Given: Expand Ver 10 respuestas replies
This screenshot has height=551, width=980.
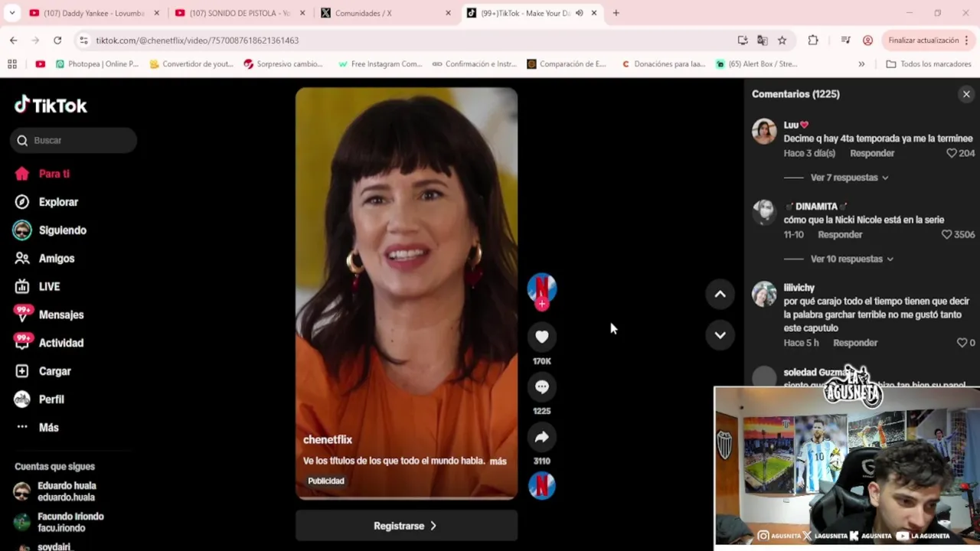Looking at the screenshot, I should pos(851,259).
